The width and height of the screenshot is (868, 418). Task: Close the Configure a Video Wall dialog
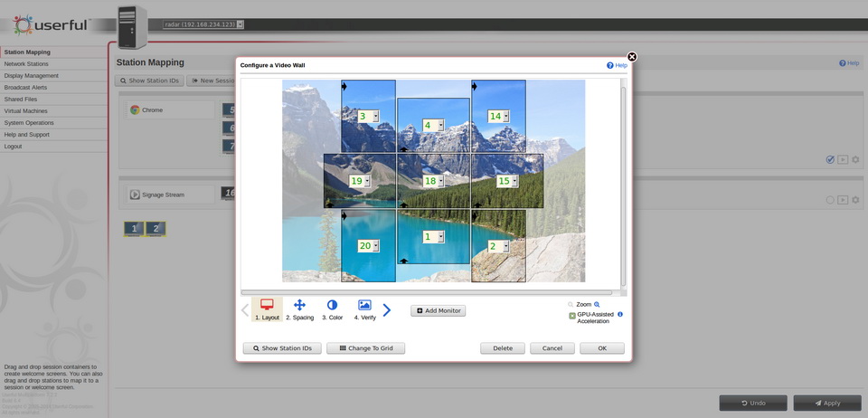(x=632, y=56)
